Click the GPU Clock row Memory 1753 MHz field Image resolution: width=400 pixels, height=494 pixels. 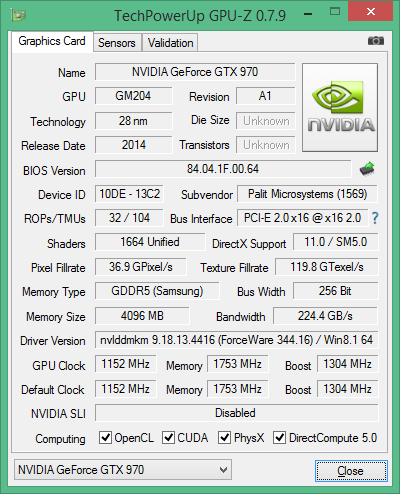238,364
